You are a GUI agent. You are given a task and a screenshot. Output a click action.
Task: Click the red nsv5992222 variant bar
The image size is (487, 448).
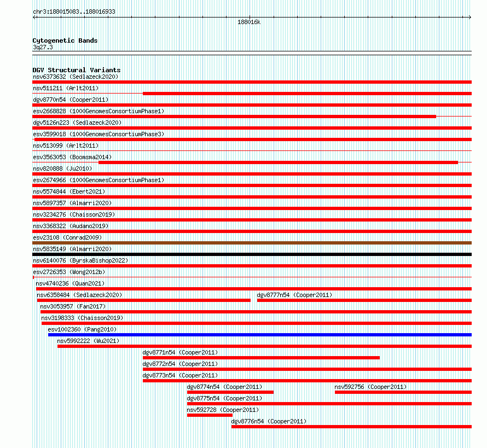pyautogui.click(x=265, y=346)
